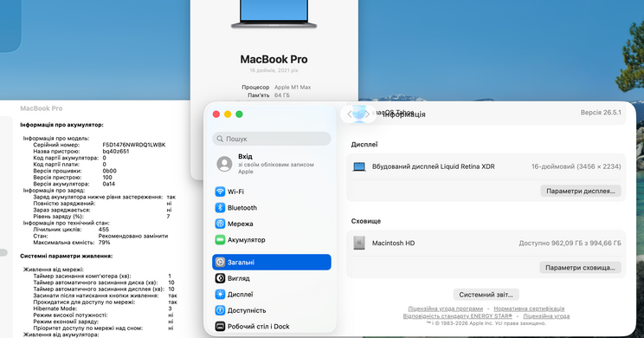Open Робочий стіл і Dock icon

pyautogui.click(x=220, y=327)
